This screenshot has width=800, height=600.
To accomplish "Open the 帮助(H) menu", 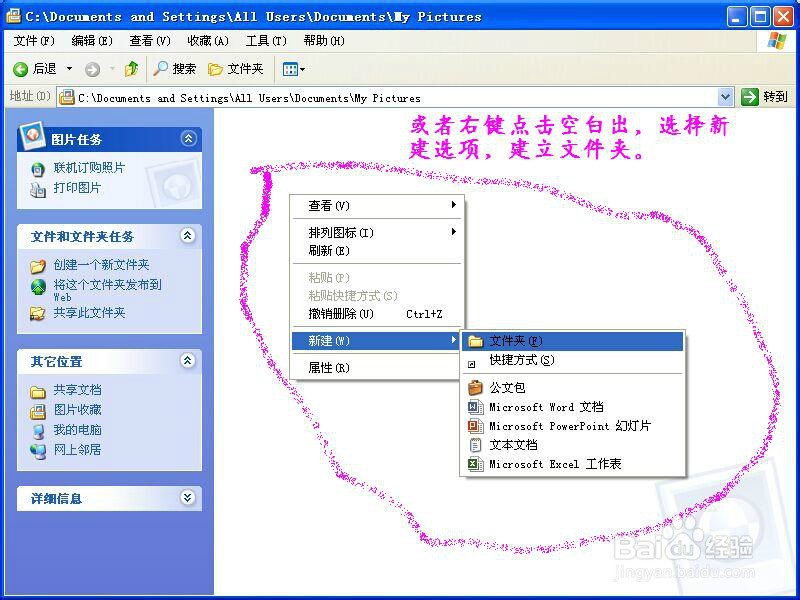I will point(324,41).
